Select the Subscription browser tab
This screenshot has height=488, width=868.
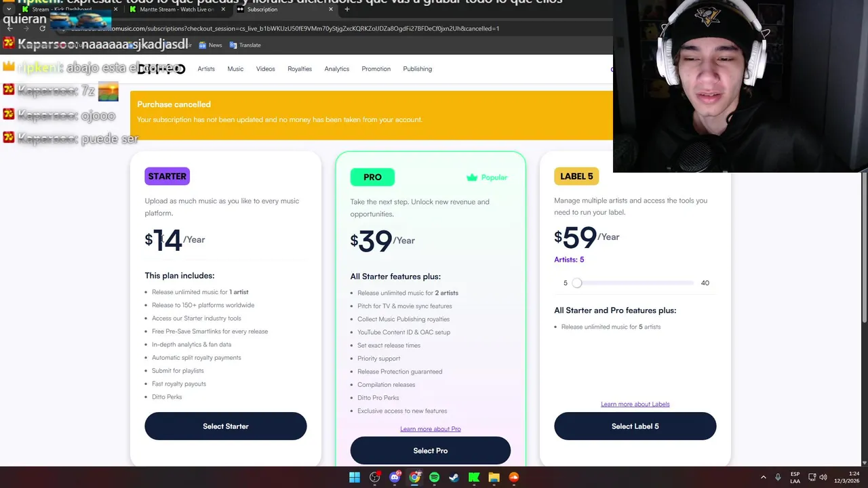click(x=285, y=9)
